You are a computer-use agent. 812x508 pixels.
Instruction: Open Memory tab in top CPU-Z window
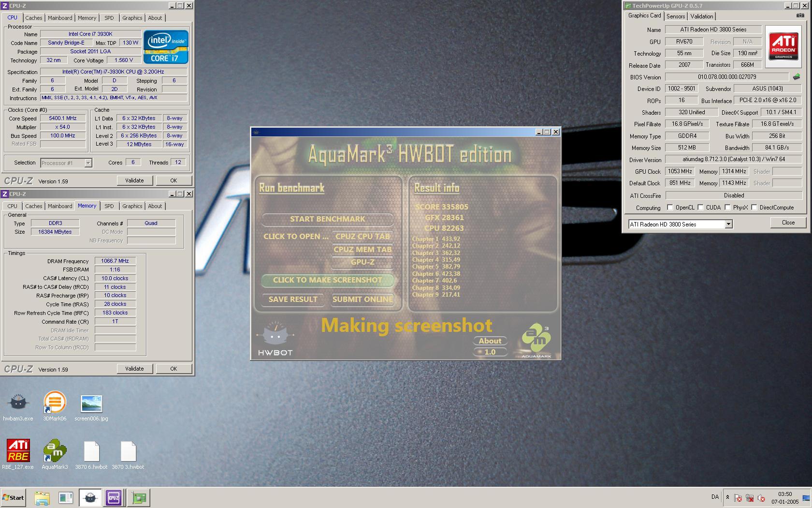pyautogui.click(x=87, y=18)
